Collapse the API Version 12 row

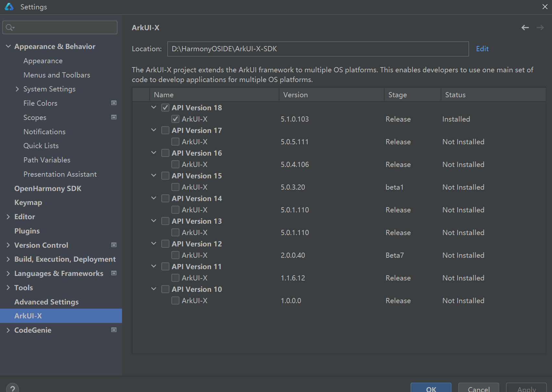pyautogui.click(x=154, y=244)
